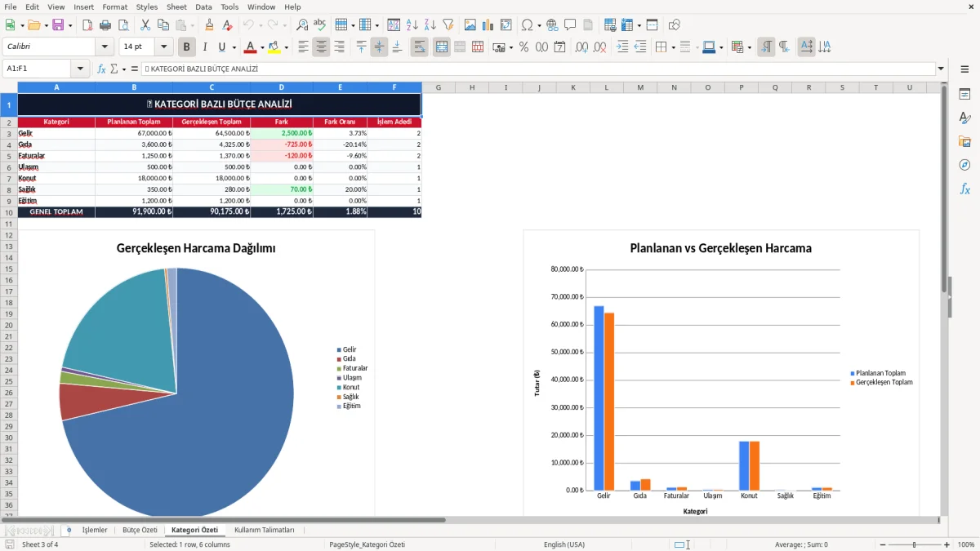Click the formula input line
This screenshot has height=551, width=980.
pos(538,69)
